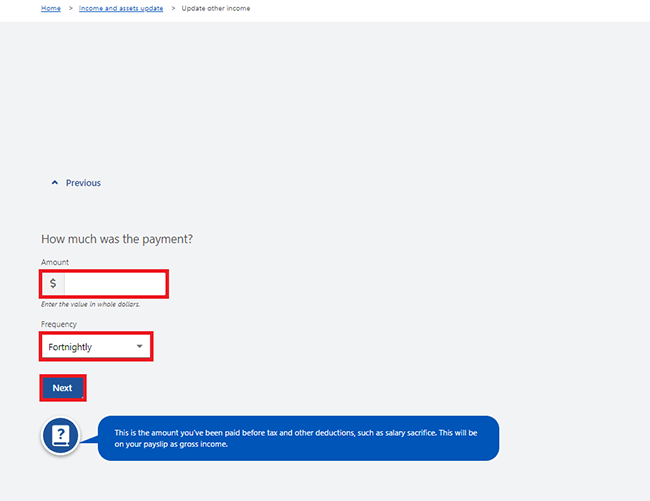Click the Previous up chevron icon

[x=55, y=183]
